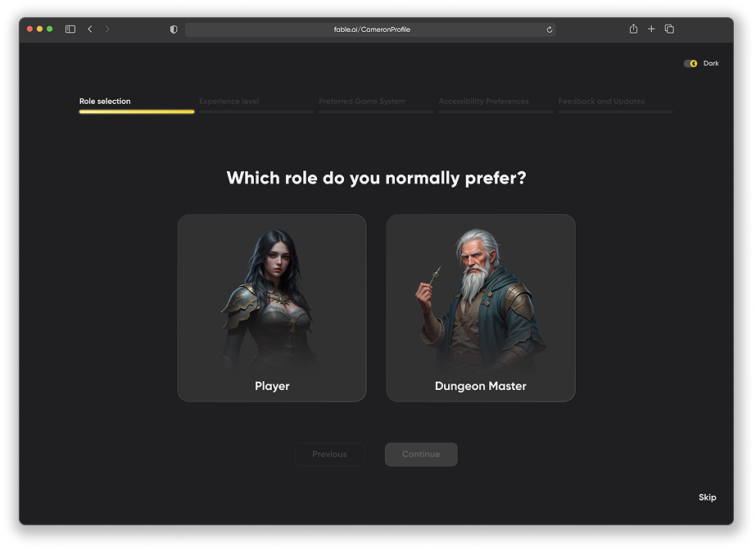The image size is (756, 549).
Task: Open the Share icon in toolbar
Action: 633,29
